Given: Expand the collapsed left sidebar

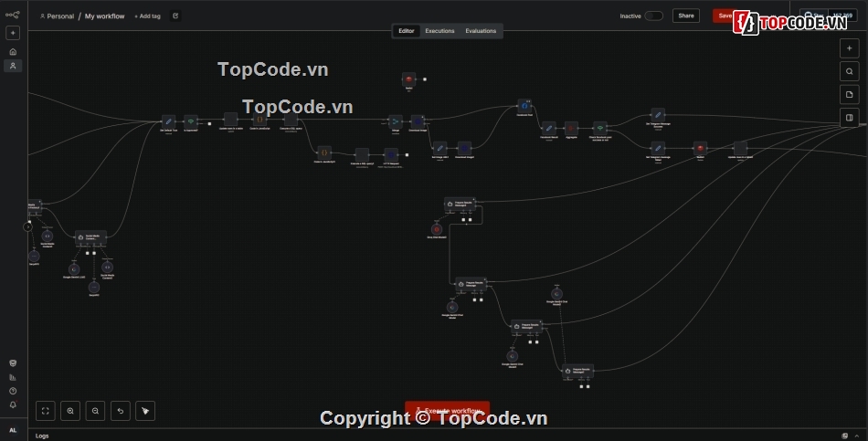Looking at the screenshot, I should click(x=27, y=226).
